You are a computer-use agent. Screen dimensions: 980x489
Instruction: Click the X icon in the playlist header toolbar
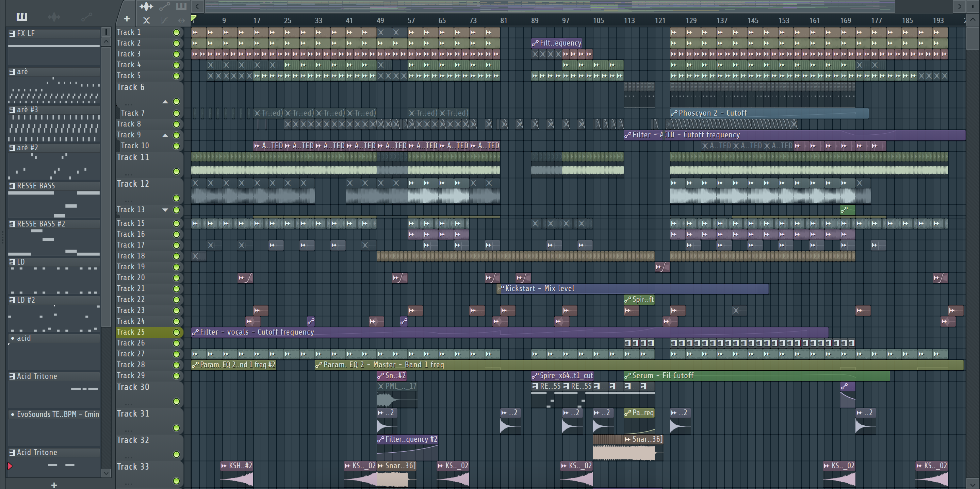146,20
